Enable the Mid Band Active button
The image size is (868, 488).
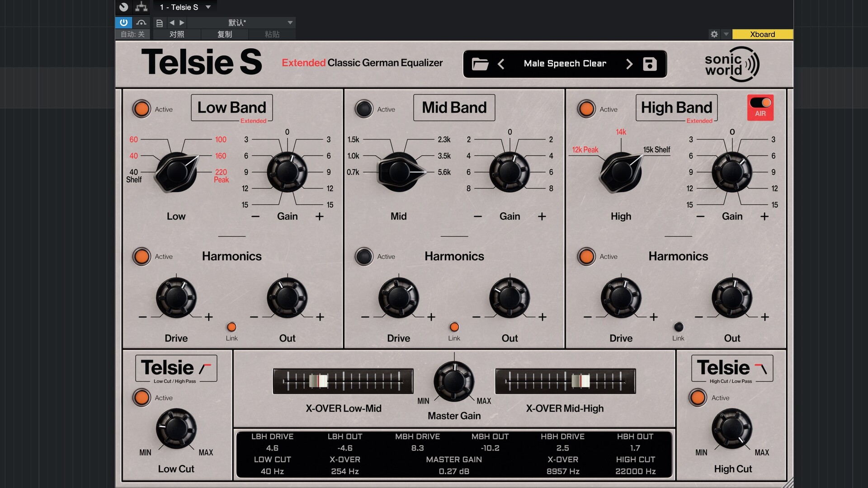pos(364,109)
